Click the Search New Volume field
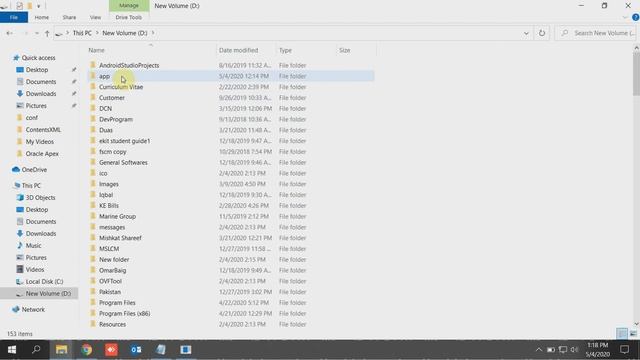 coord(597,33)
